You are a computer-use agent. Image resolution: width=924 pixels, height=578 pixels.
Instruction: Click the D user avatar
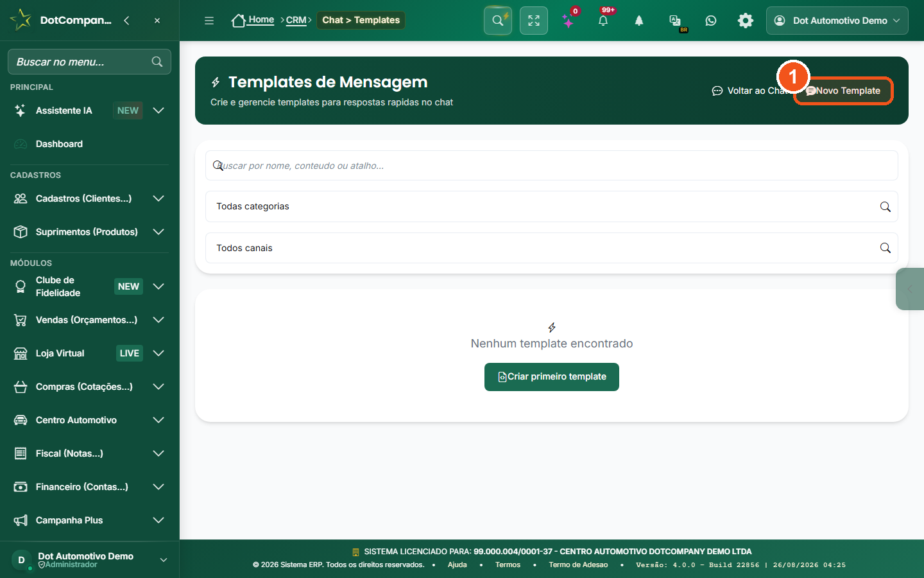click(21, 560)
